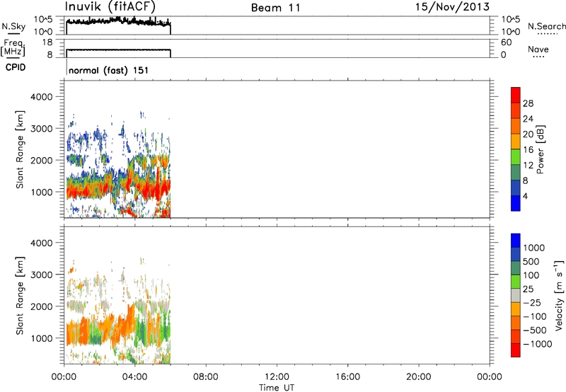Click 'normal (fast) 151' text
Screen dimensions: 566x392
[x=108, y=70]
